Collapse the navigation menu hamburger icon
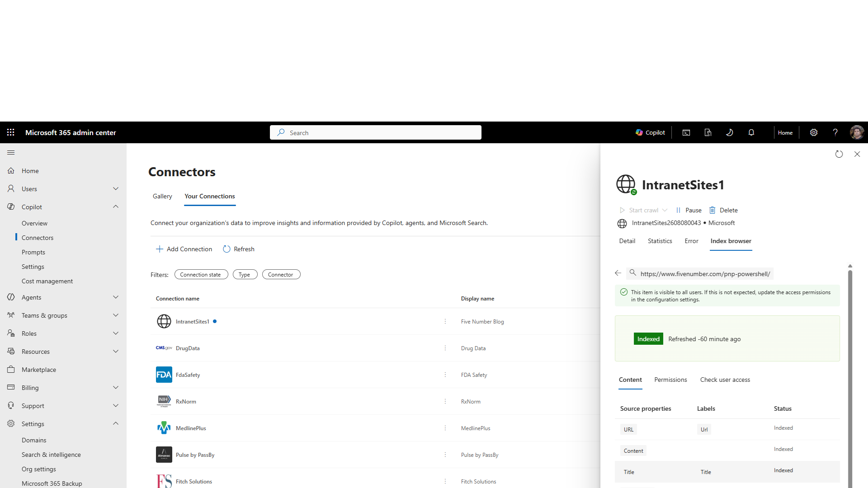Screen dimensions: 868x488 click(11, 153)
